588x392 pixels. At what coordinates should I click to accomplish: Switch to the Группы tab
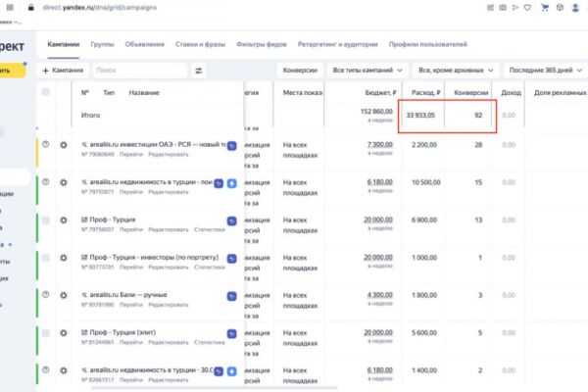click(102, 44)
